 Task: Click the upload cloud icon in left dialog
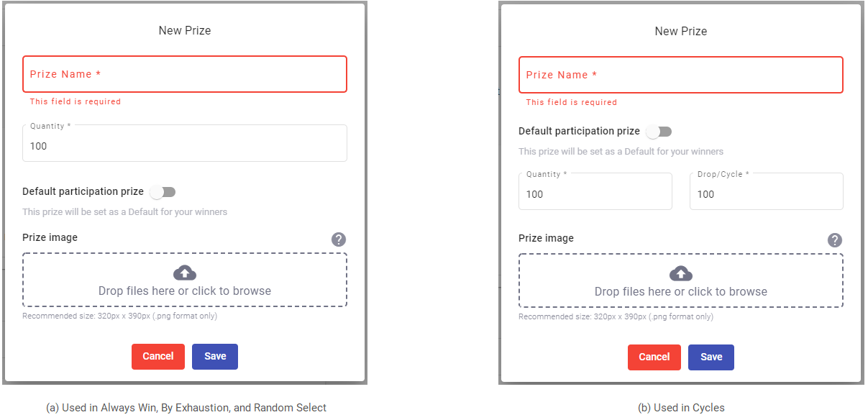pyautogui.click(x=184, y=272)
